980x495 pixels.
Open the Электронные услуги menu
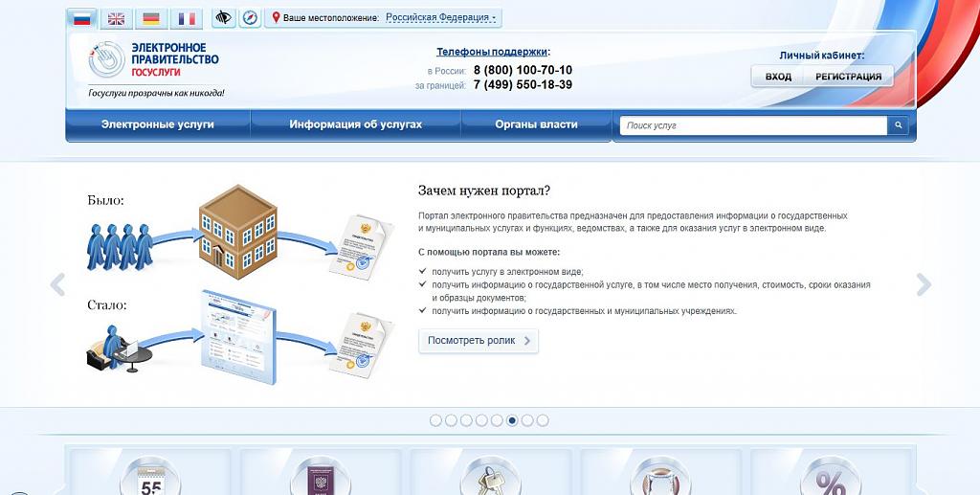point(158,124)
